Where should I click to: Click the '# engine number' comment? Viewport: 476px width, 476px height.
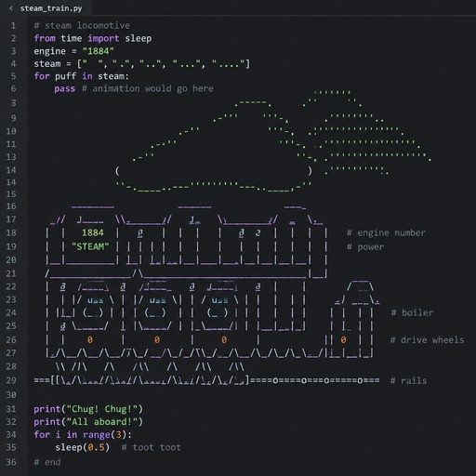[386, 232]
